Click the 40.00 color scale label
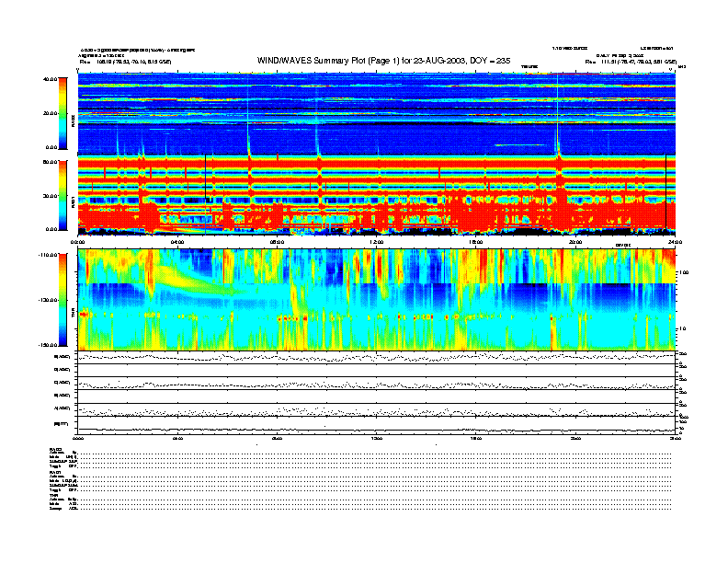Viewport: 728px width, 563px height. pyautogui.click(x=51, y=79)
